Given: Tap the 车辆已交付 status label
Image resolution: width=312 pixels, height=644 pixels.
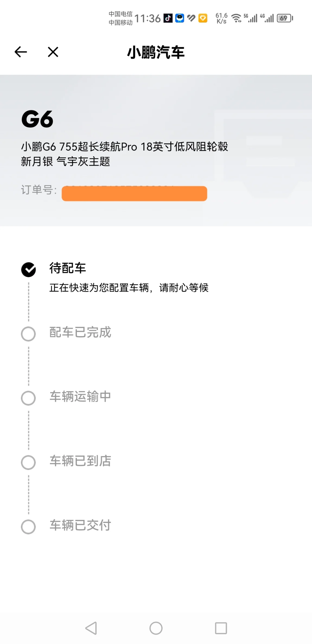Looking at the screenshot, I should 80,525.
